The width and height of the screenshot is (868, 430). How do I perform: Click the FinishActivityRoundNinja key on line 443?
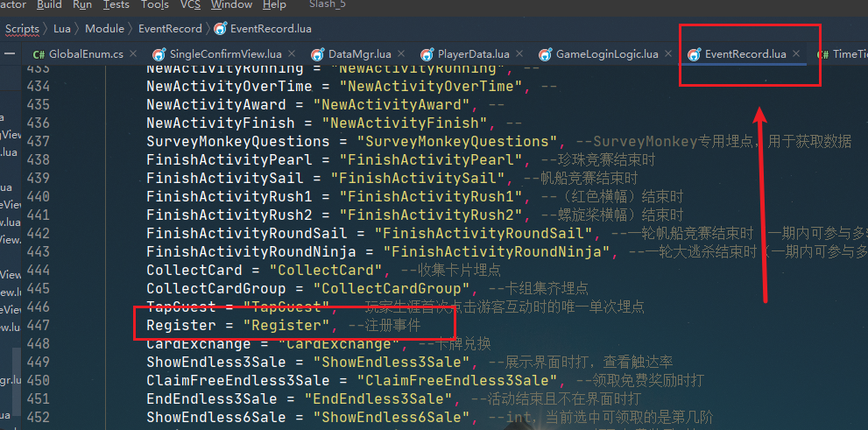coord(251,252)
